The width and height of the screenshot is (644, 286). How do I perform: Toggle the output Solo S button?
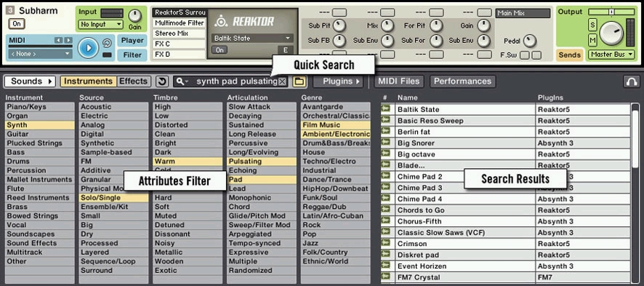click(x=592, y=25)
